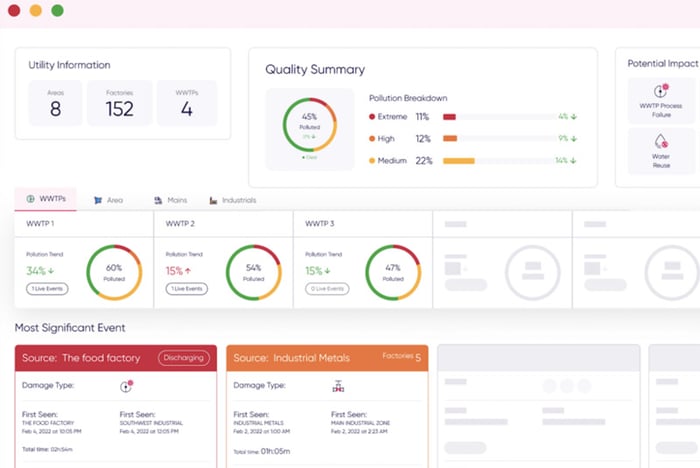Switch to the Mains tab

[x=171, y=200]
